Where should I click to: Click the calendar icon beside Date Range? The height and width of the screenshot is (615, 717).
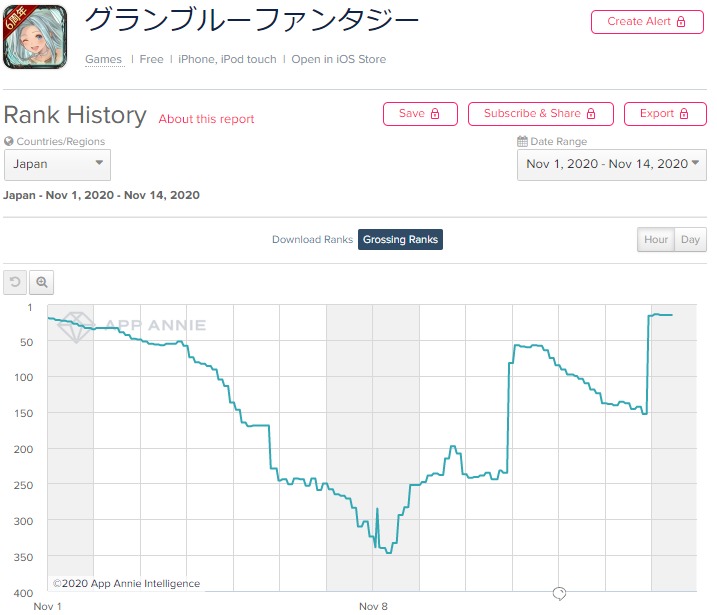(x=522, y=142)
